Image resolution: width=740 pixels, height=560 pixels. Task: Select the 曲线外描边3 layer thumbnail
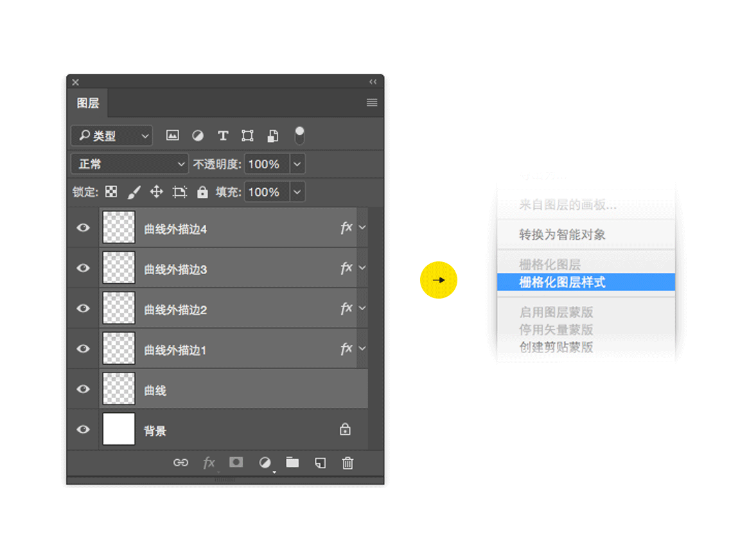click(119, 268)
